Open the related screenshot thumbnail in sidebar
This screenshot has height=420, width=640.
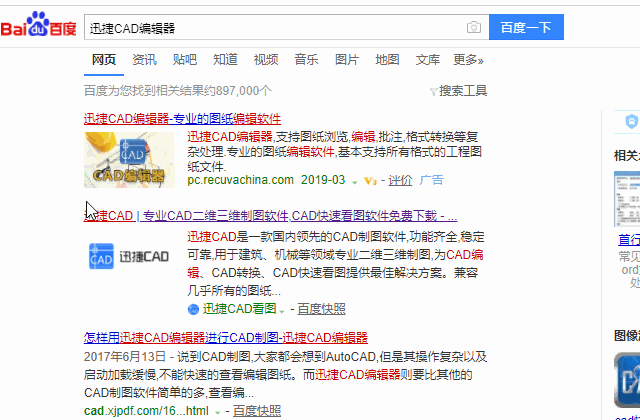coord(627,199)
